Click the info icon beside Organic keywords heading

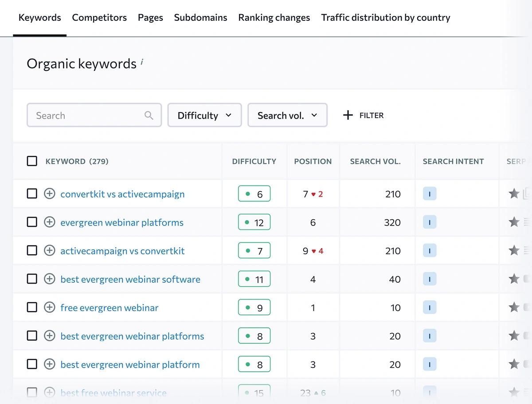coord(142,62)
